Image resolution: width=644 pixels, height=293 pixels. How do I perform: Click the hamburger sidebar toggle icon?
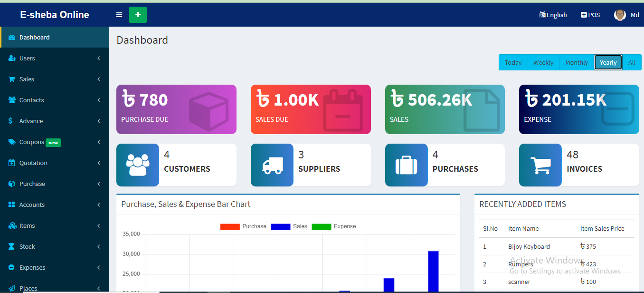click(x=119, y=15)
